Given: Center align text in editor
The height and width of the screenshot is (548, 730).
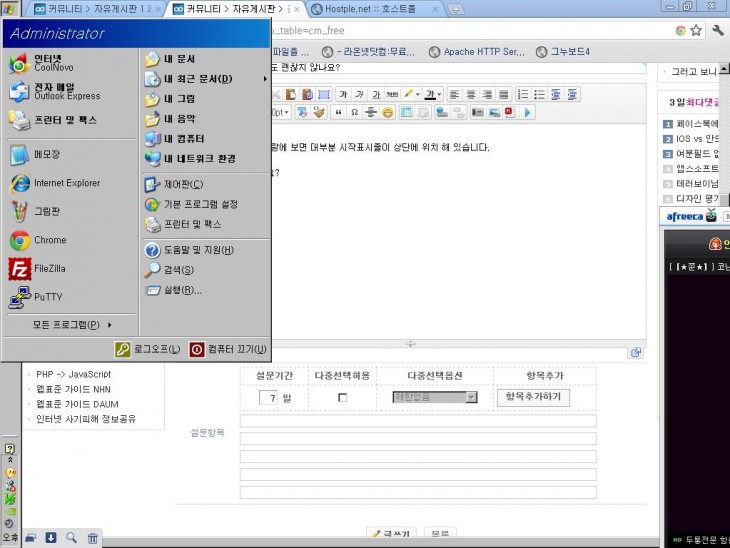Looking at the screenshot, I should (x=471, y=95).
